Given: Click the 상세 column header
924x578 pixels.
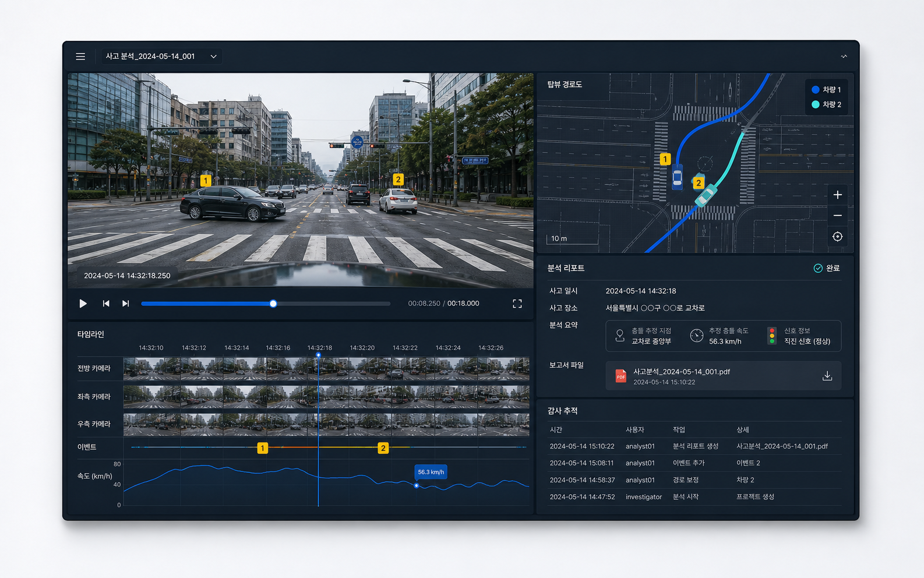Looking at the screenshot, I should click(x=743, y=429).
